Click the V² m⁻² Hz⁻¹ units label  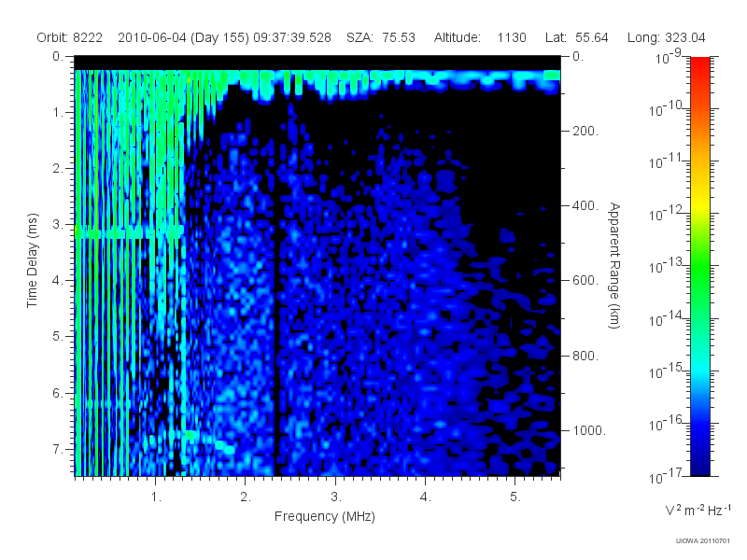pos(698,510)
